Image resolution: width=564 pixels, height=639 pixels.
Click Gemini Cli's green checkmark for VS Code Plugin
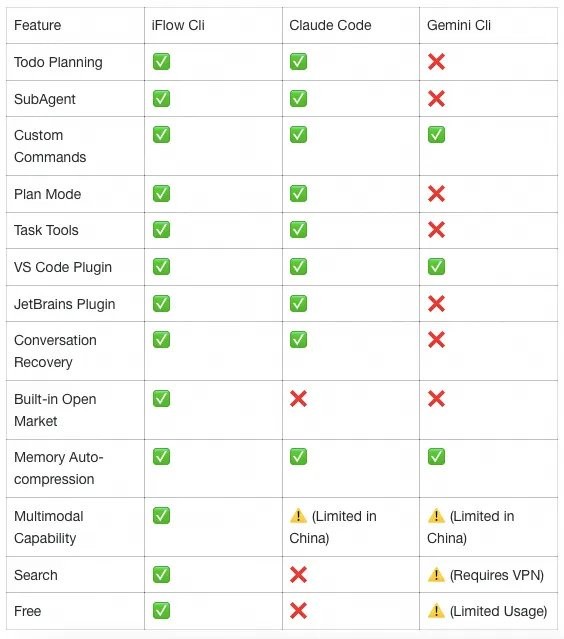pyautogui.click(x=436, y=267)
